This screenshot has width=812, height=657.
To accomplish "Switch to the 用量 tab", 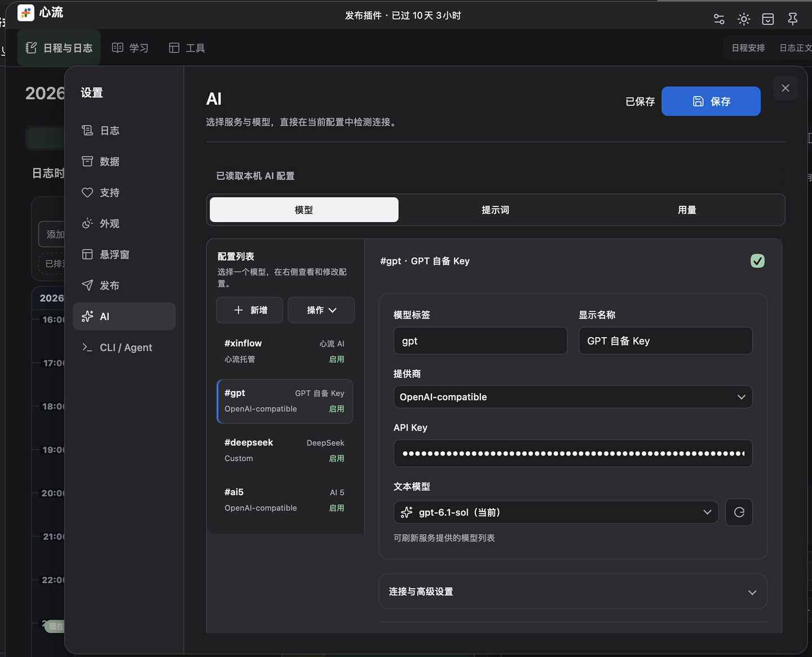I will click(x=687, y=210).
